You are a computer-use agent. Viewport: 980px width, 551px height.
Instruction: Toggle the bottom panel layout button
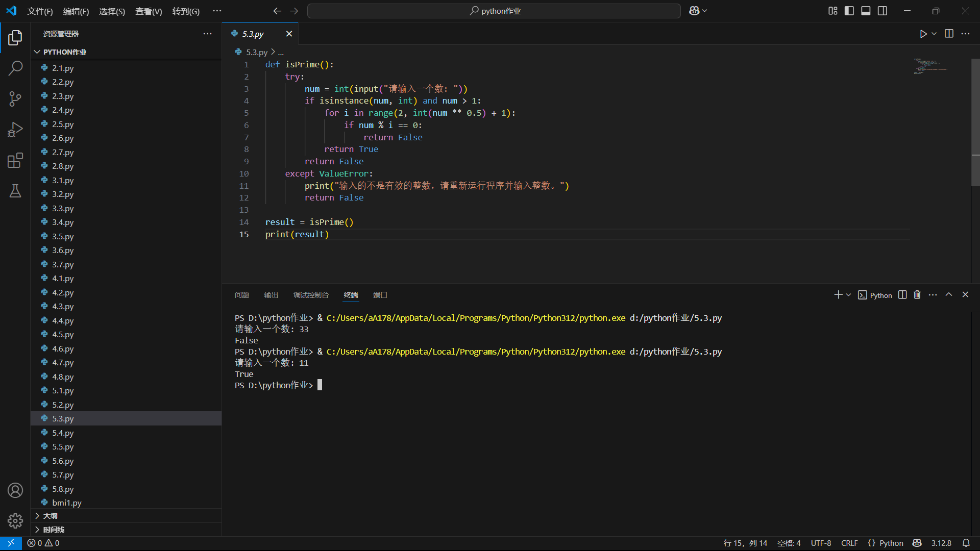866,11
